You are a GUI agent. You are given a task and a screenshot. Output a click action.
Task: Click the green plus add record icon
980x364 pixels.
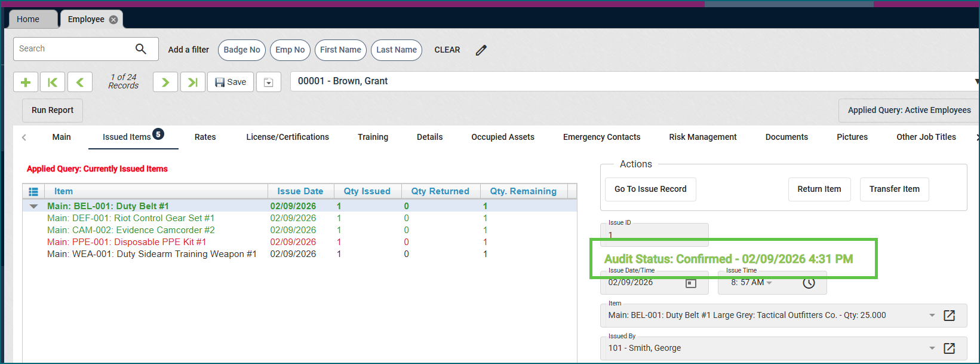click(26, 82)
